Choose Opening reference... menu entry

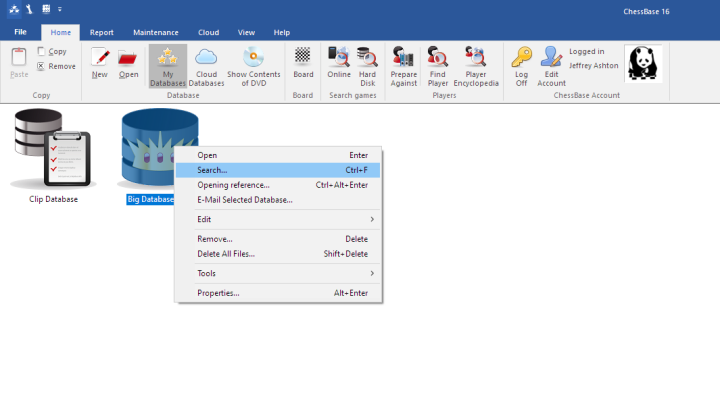coord(278,185)
